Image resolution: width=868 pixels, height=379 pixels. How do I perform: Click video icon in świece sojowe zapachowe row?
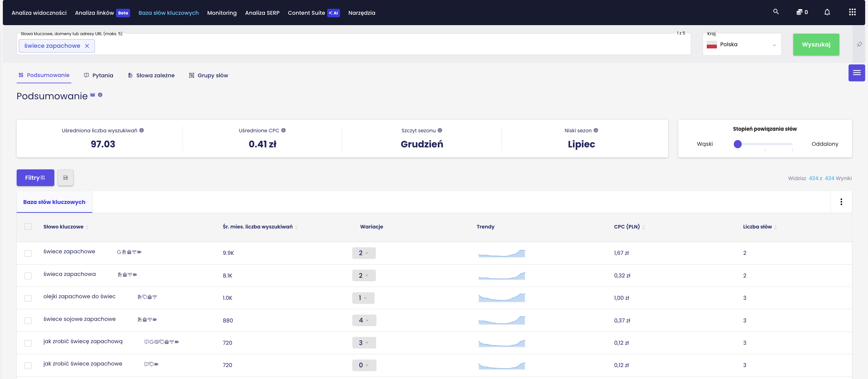(155, 319)
